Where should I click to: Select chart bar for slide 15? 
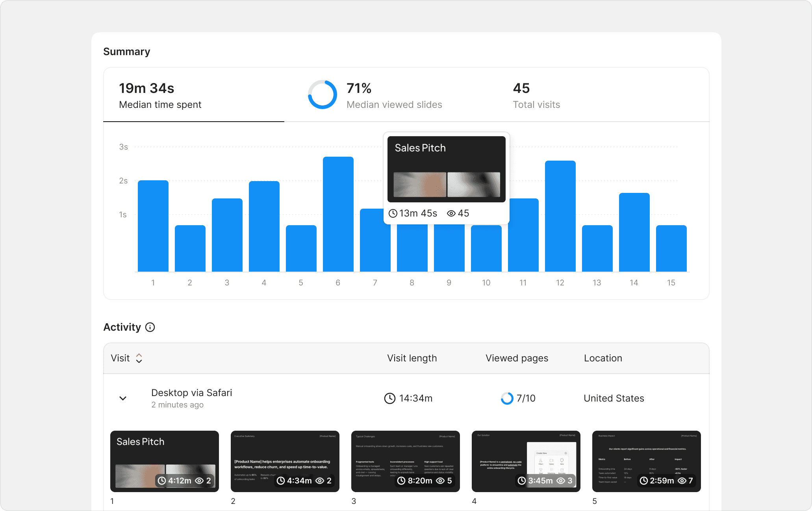(x=671, y=248)
